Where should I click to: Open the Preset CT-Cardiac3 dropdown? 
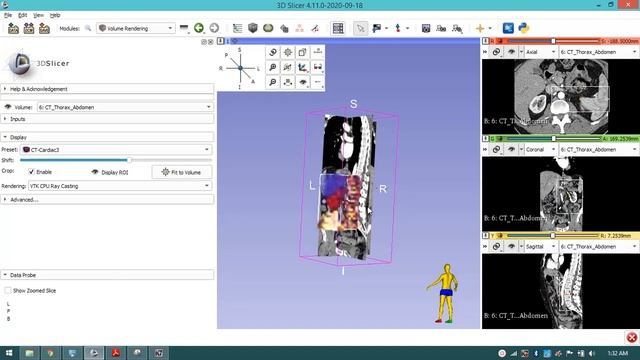click(116, 150)
